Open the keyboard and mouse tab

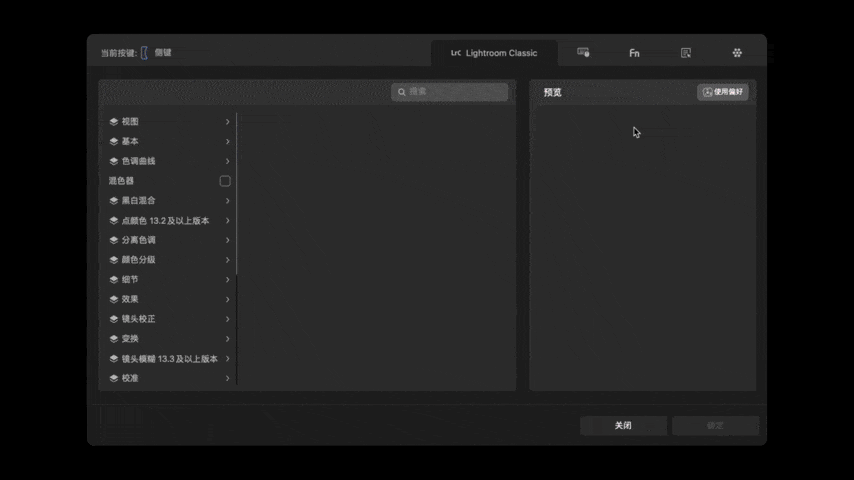click(x=583, y=53)
